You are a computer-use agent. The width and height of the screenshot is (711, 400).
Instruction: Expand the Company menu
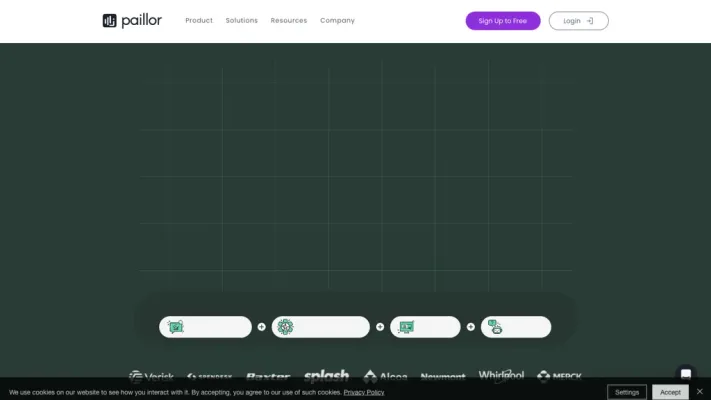pyautogui.click(x=337, y=21)
